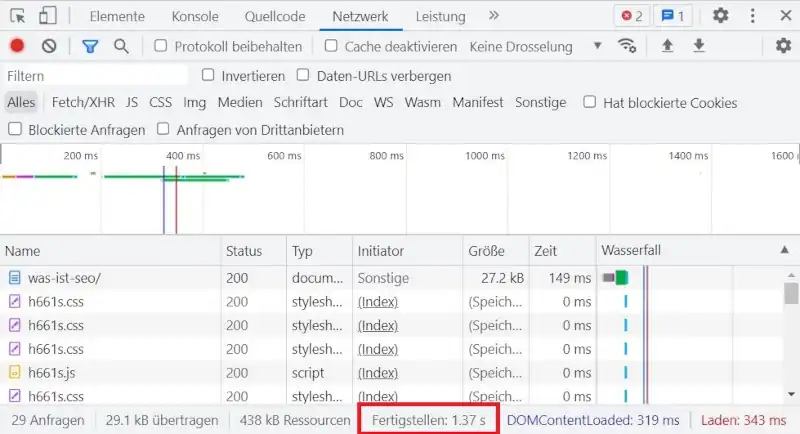The image size is (800, 434).
Task: Filter requests by Wasm
Action: [x=422, y=103]
